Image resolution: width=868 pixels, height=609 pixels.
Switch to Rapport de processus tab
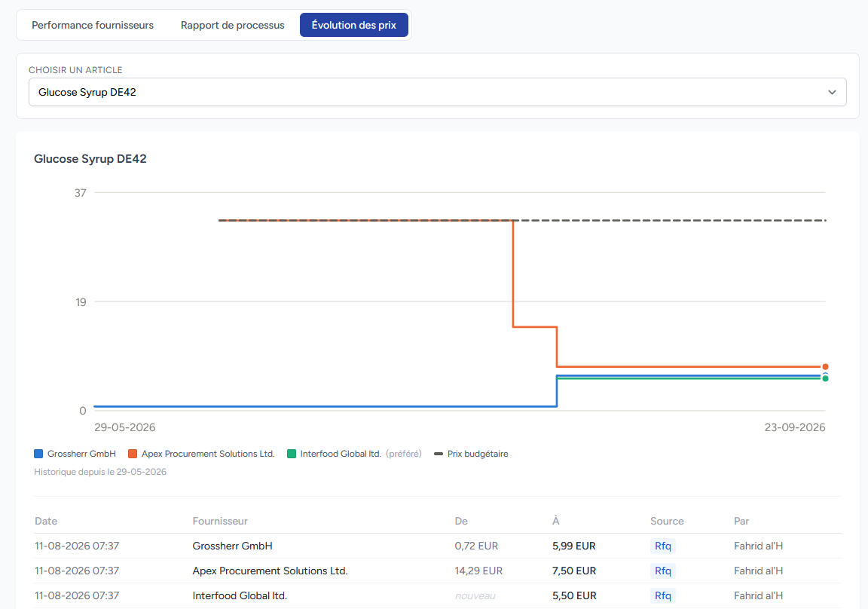233,25
